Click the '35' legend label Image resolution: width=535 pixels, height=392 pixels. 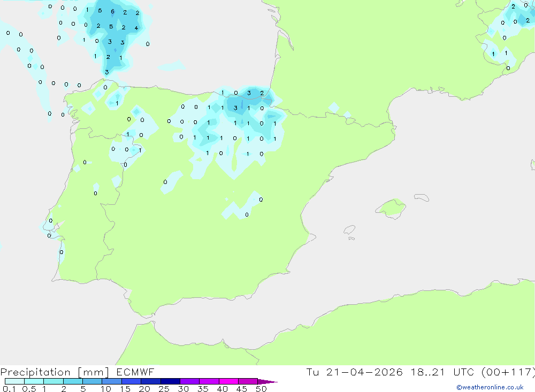tap(203, 389)
